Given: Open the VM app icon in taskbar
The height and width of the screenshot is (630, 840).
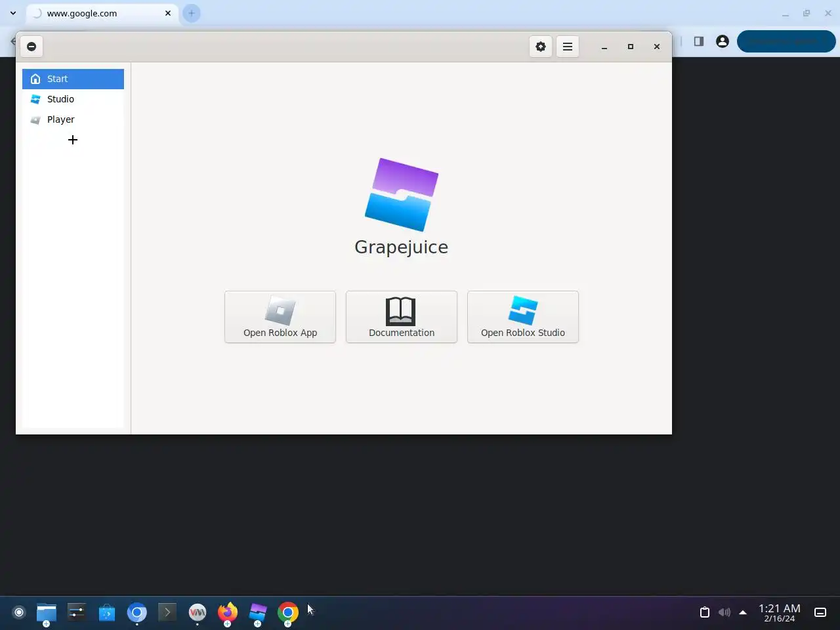Looking at the screenshot, I should pos(198,612).
